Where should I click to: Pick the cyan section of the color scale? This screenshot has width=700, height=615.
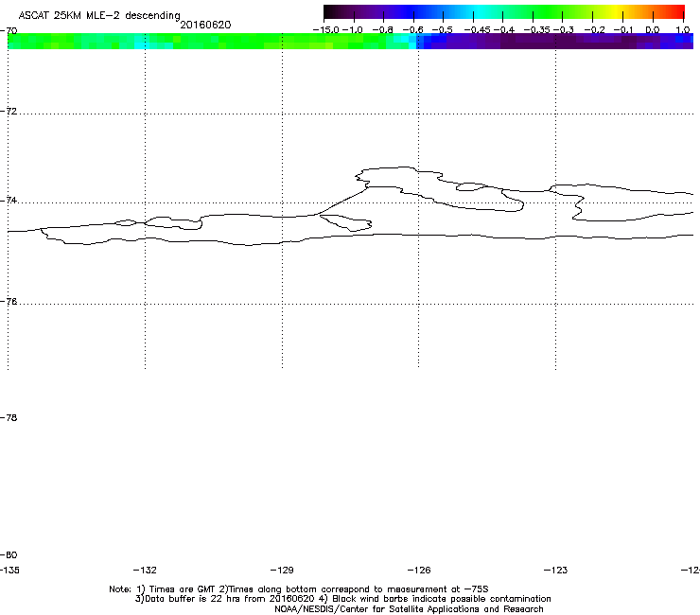coord(476,11)
